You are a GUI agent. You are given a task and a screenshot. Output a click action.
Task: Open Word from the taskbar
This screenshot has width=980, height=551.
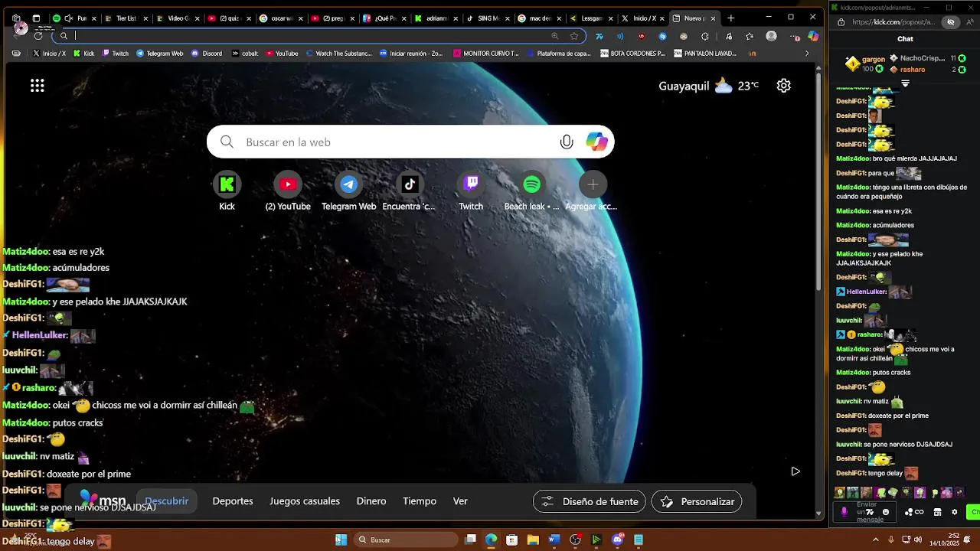point(554,540)
